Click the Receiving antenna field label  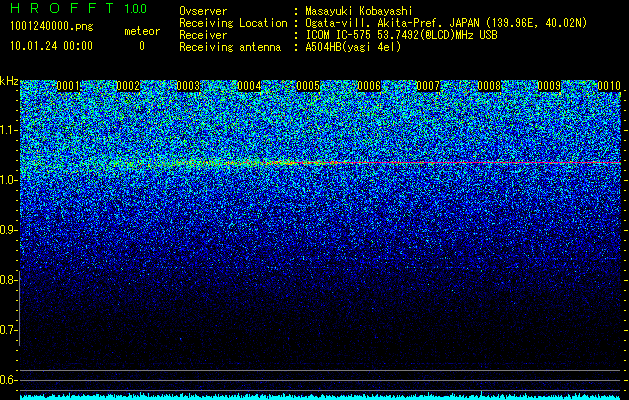230,47
